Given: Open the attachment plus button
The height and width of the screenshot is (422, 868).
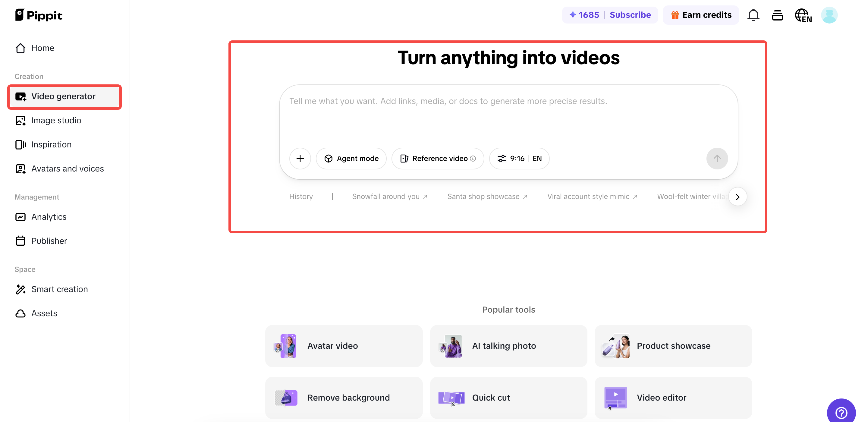Looking at the screenshot, I should pos(300,159).
